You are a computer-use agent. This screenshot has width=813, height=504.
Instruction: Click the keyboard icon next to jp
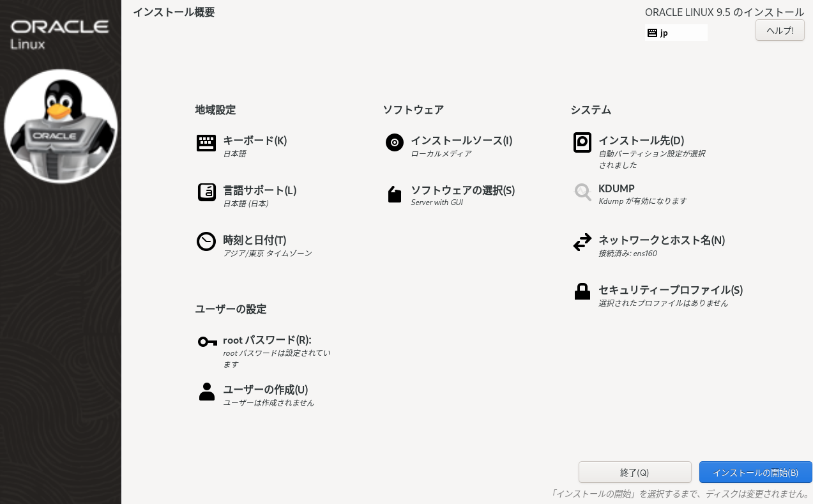click(x=652, y=33)
